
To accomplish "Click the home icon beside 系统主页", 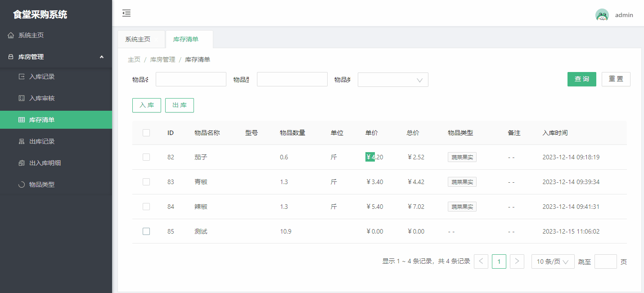I will (x=11, y=35).
